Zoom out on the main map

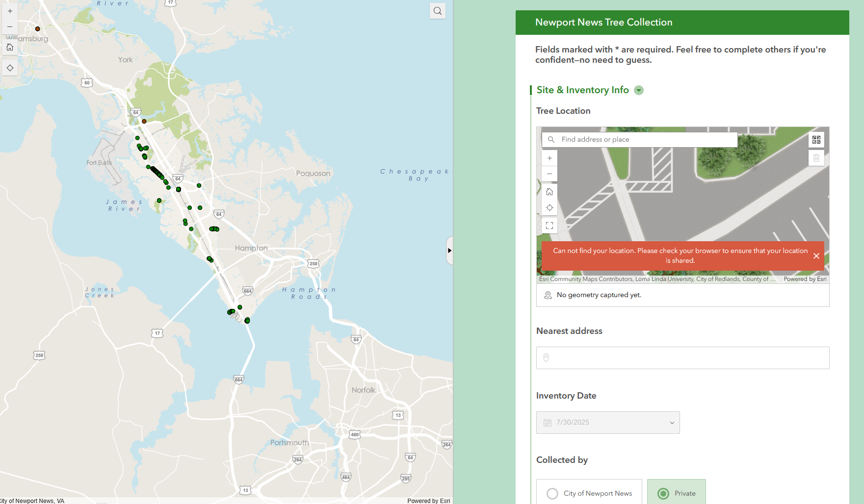tap(10, 26)
